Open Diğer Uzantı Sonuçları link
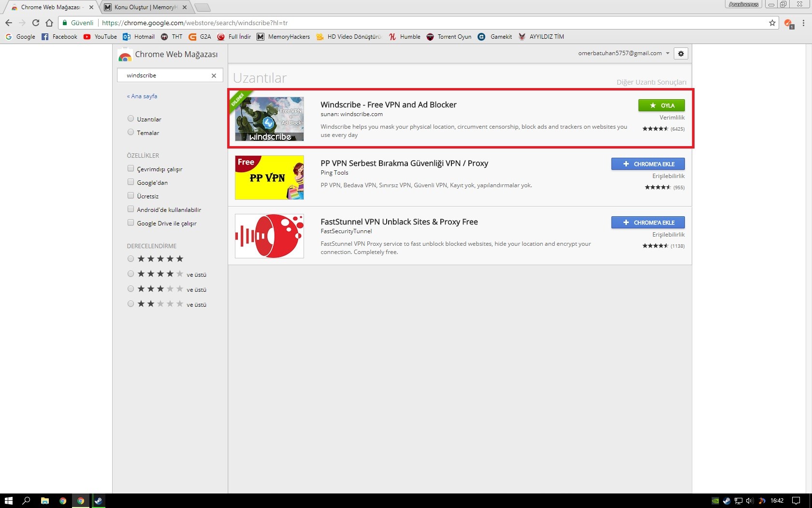Viewport: 812px width, 508px height. pyautogui.click(x=651, y=82)
